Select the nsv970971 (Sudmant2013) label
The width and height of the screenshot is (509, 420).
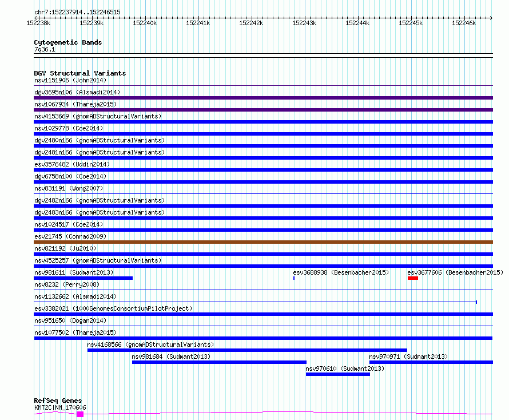point(408,356)
